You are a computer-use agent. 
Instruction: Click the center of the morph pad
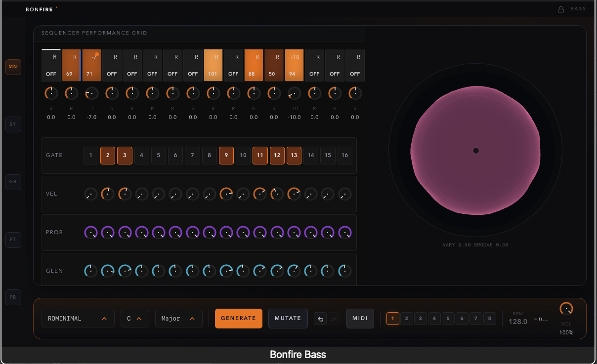coord(475,151)
